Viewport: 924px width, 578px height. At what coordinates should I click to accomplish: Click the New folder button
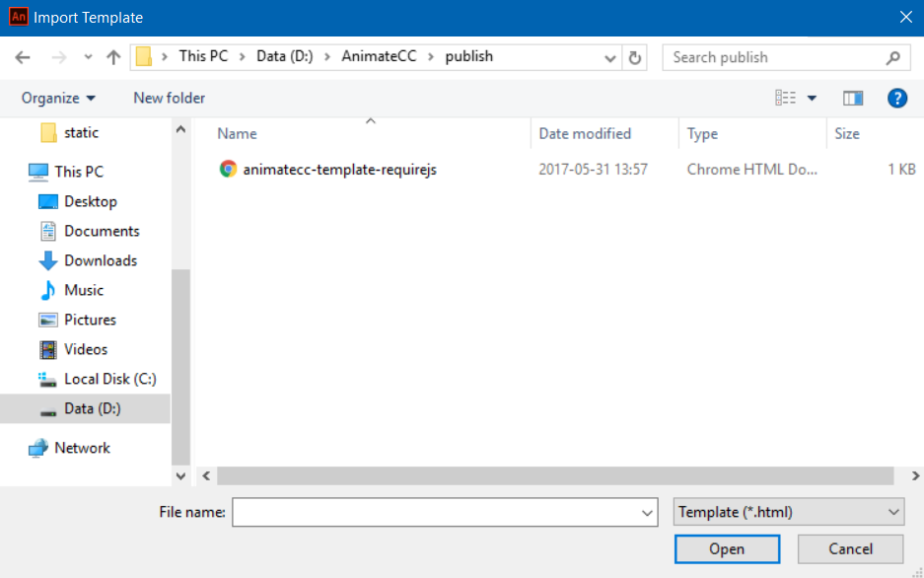coord(169,98)
